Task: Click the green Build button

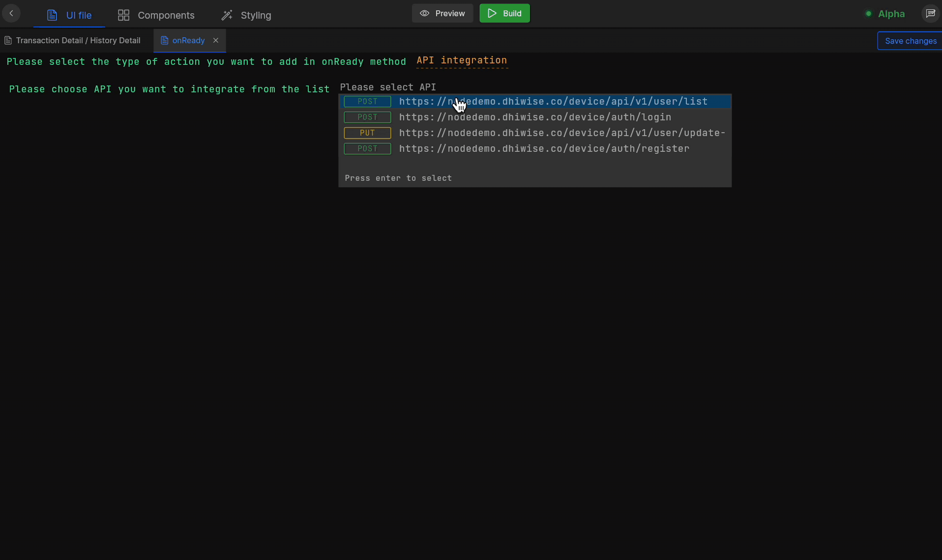Action: click(x=504, y=13)
